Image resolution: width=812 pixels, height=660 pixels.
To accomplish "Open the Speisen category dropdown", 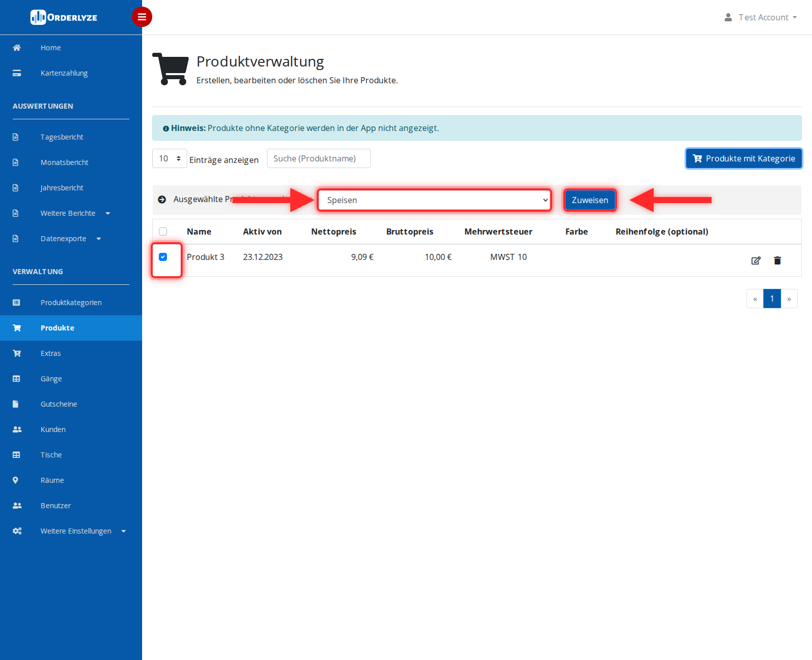I will 434,200.
